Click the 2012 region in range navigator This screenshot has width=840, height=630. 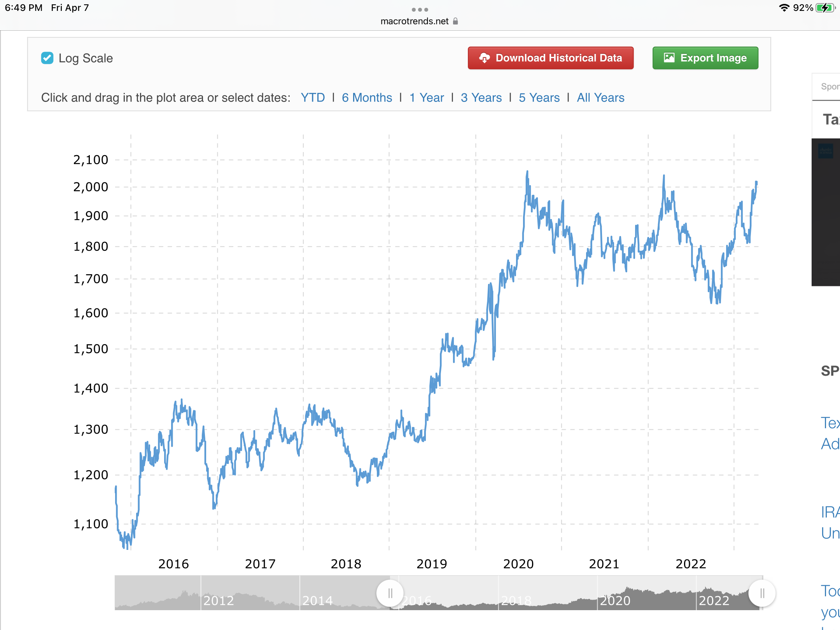pos(219,600)
